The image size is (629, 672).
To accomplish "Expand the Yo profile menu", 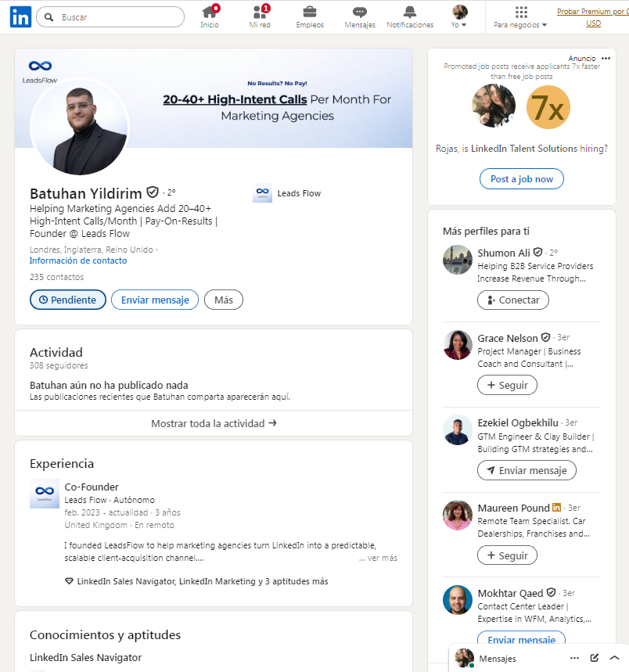I will (x=459, y=16).
